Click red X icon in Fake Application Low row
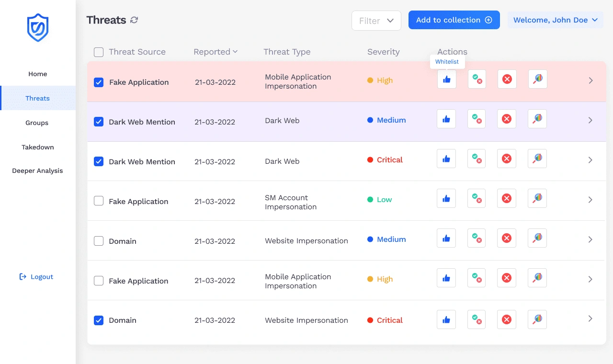 (x=507, y=198)
